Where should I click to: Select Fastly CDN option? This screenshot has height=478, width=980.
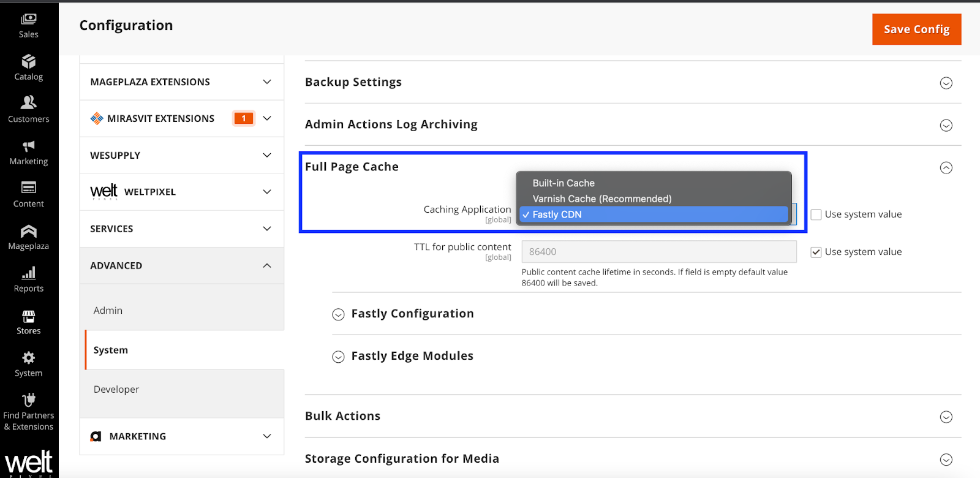(654, 214)
